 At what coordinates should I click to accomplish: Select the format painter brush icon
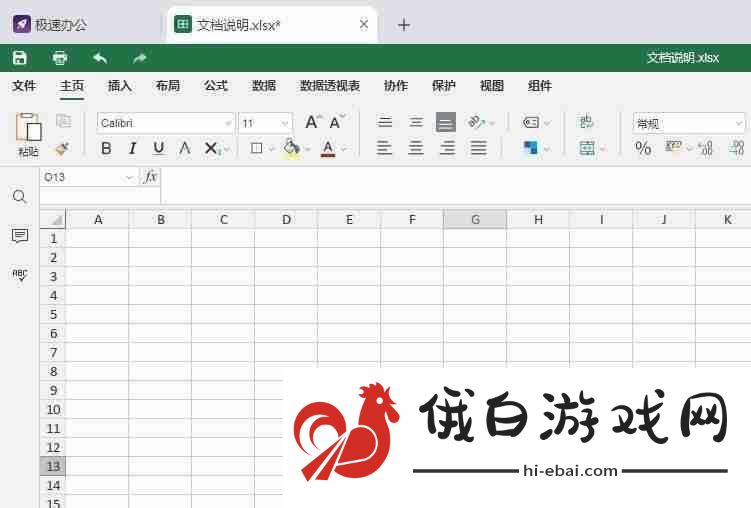click(62, 148)
